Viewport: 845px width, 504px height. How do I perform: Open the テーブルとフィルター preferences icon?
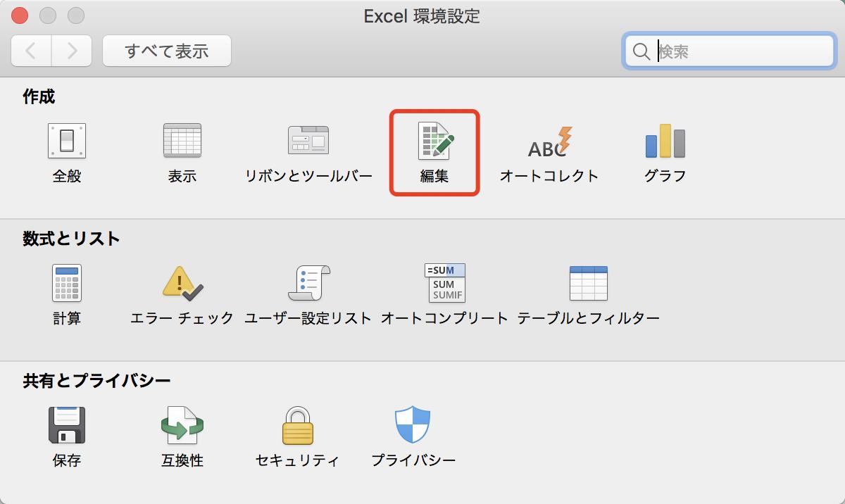coord(588,283)
